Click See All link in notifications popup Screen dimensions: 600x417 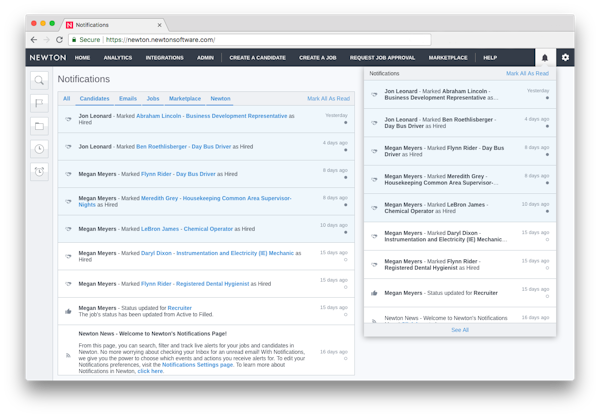[459, 329]
